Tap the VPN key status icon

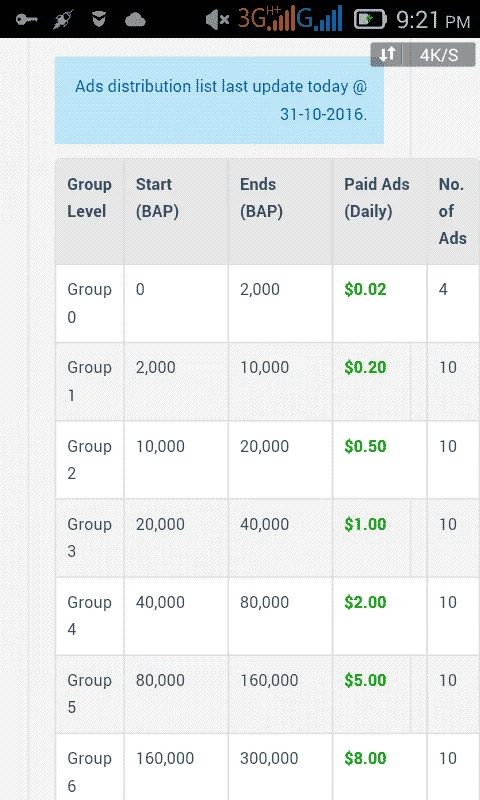(x=27, y=20)
